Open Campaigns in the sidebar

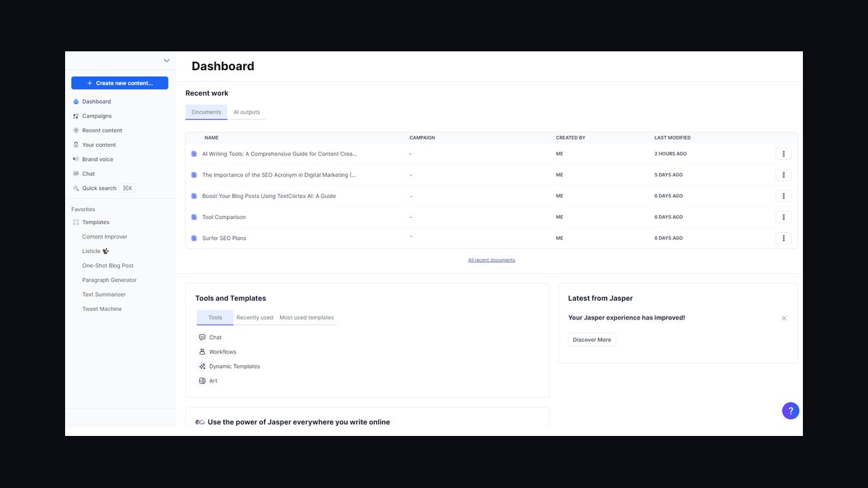[97, 116]
